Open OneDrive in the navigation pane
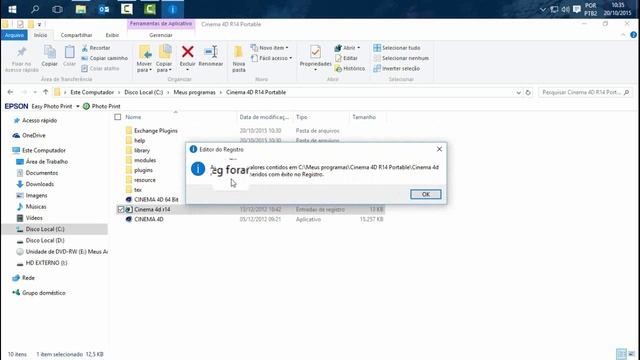This screenshot has width=640, height=360. [33, 135]
